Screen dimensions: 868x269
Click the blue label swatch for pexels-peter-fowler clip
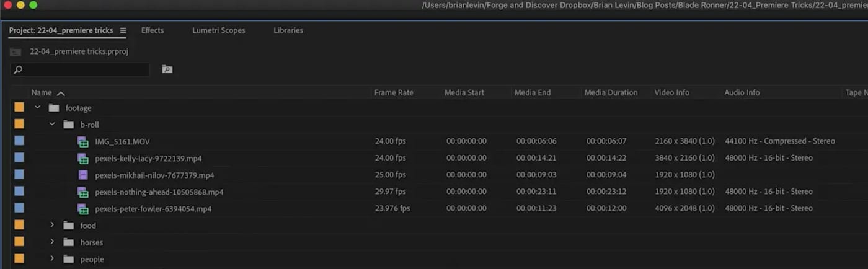tap(19, 208)
